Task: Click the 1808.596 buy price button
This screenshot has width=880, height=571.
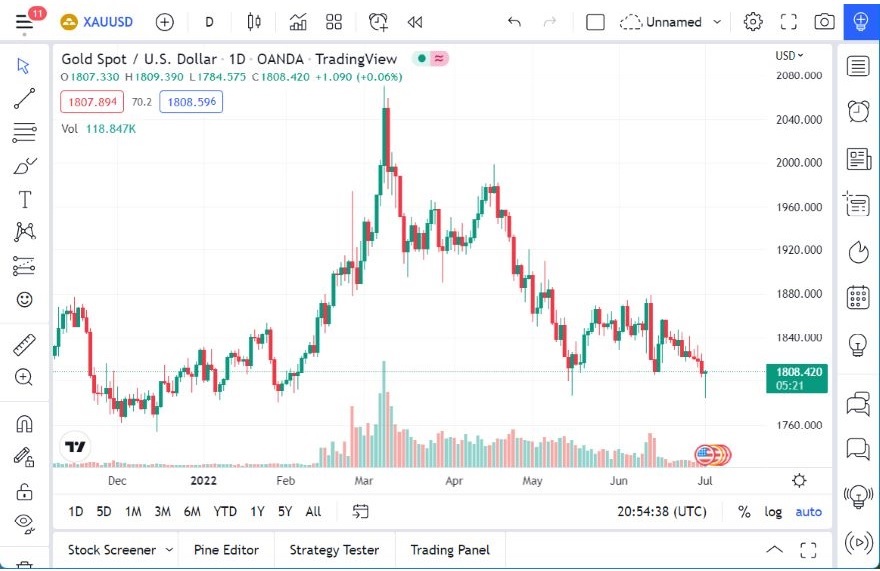Action: click(x=191, y=102)
